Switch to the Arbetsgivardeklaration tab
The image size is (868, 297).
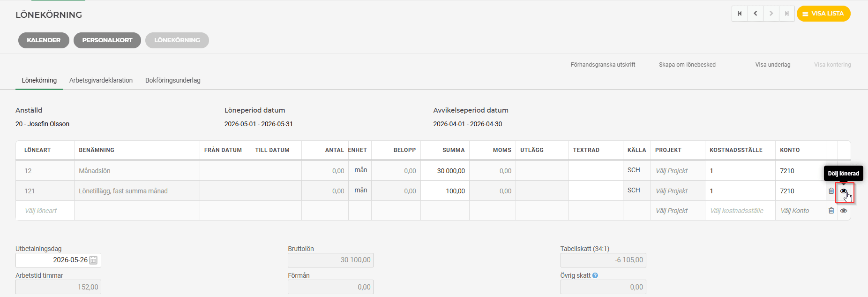pyautogui.click(x=101, y=80)
